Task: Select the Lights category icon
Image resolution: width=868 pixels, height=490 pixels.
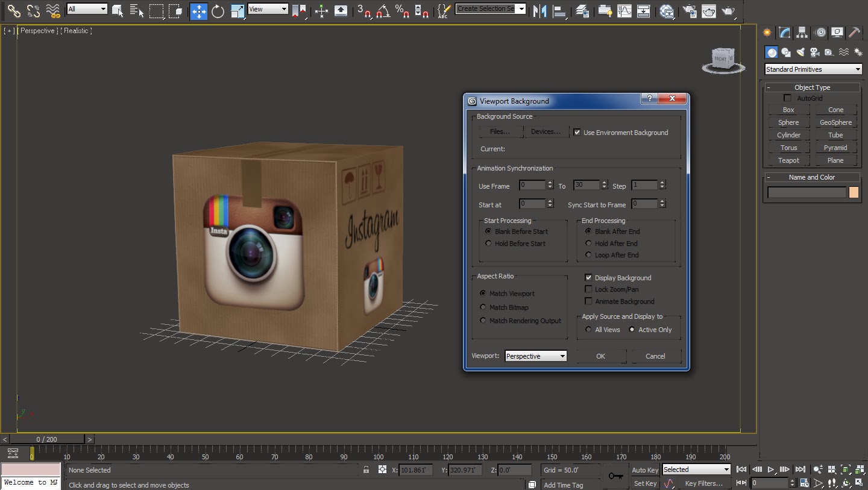Action: click(x=800, y=52)
